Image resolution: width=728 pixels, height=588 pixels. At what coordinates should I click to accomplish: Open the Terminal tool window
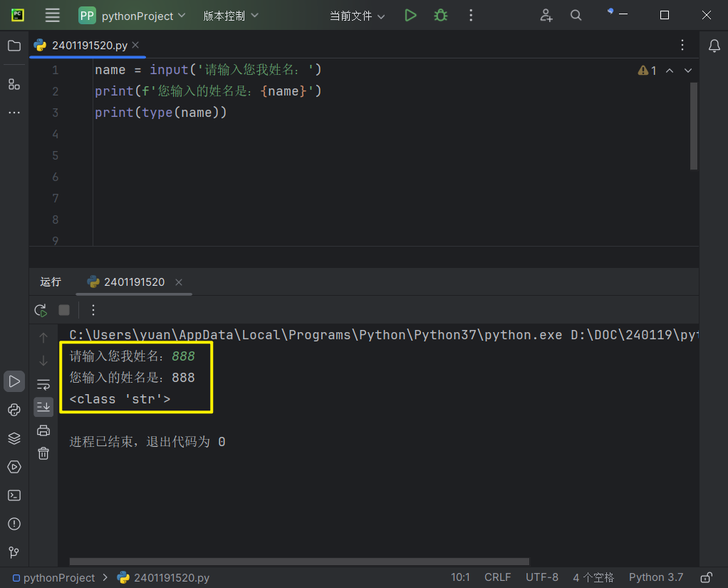click(x=14, y=495)
